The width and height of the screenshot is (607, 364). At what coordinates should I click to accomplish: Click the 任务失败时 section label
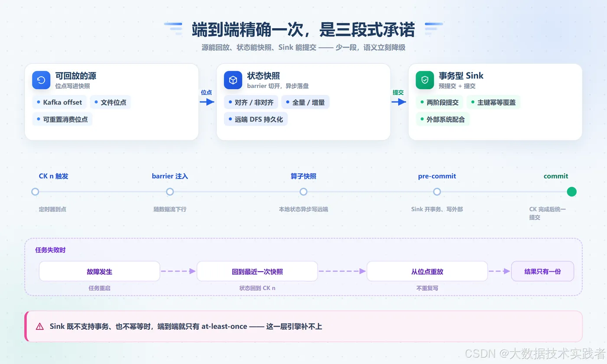click(50, 250)
